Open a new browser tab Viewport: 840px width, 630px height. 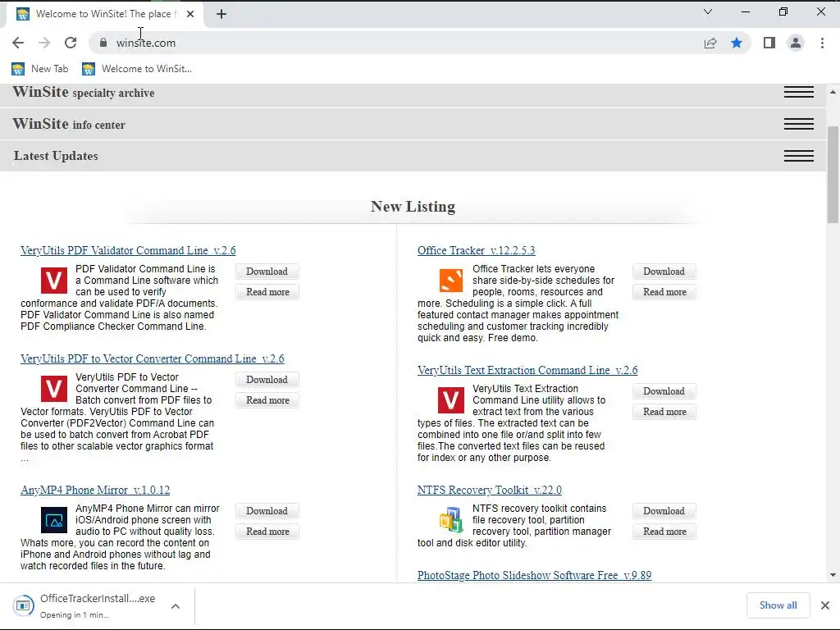(221, 13)
